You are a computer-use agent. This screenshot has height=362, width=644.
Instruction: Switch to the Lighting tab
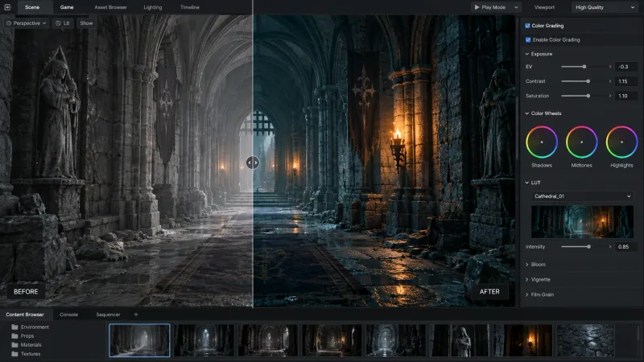[x=153, y=7]
